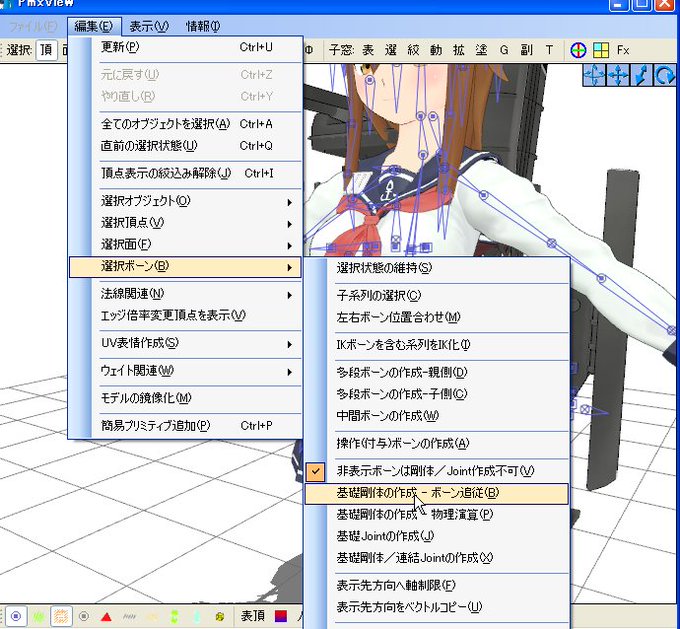This screenshot has width=680, height=629.
Task: Open the 情報(I) menu
Action: [203, 26]
